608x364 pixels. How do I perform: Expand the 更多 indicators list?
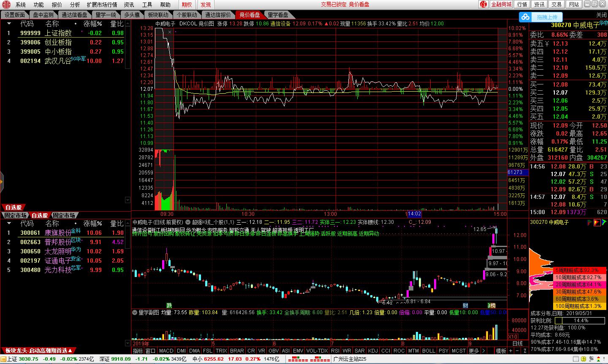(474, 351)
